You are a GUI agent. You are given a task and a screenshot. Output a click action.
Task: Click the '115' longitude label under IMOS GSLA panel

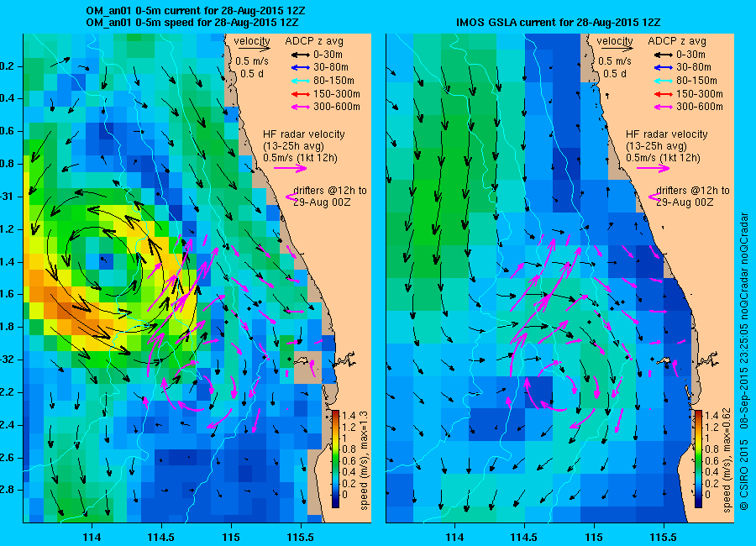pos(594,538)
